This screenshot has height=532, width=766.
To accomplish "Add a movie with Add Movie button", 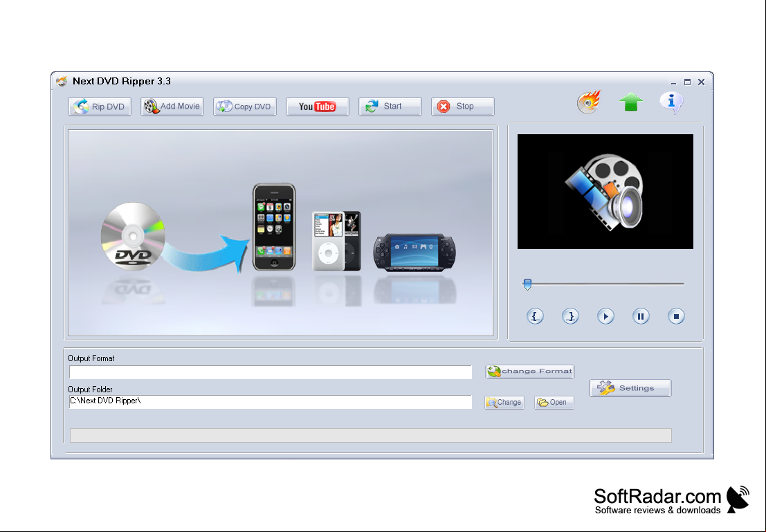I will point(172,107).
